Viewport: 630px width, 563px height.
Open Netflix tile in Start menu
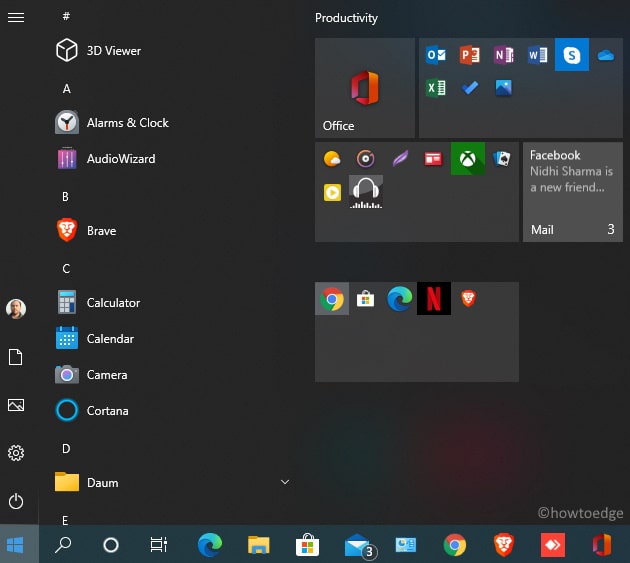(x=433, y=298)
